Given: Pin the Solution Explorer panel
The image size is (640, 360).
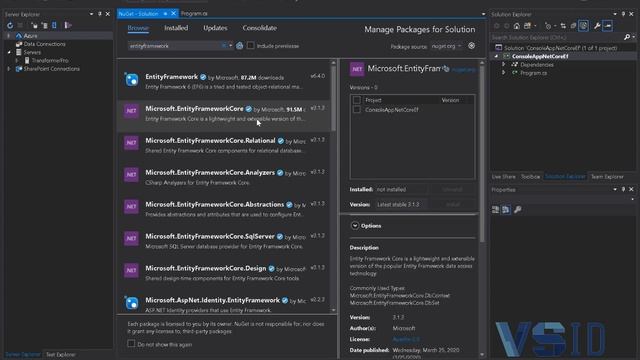Looking at the screenshot, I should point(623,14).
